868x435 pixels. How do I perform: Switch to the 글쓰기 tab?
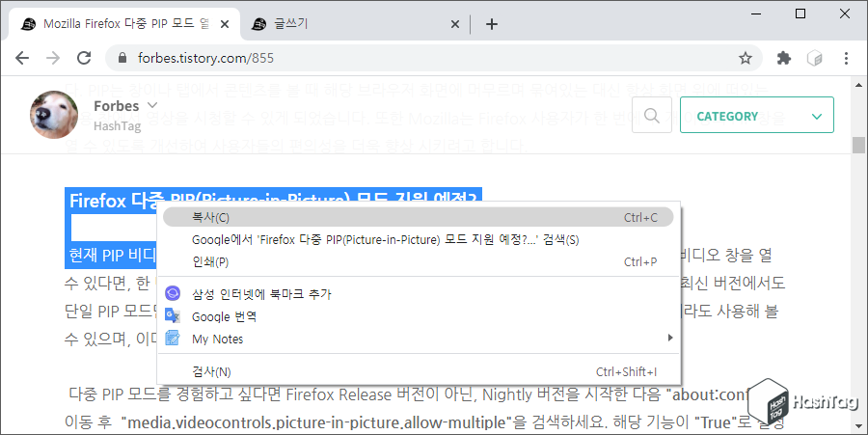click(x=355, y=24)
